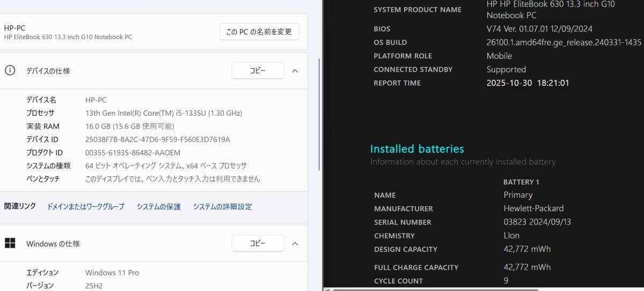Open the システムの詳細設定 link
Image resolution: width=644 pixels, height=291 pixels.
pyautogui.click(x=222, y=206)
